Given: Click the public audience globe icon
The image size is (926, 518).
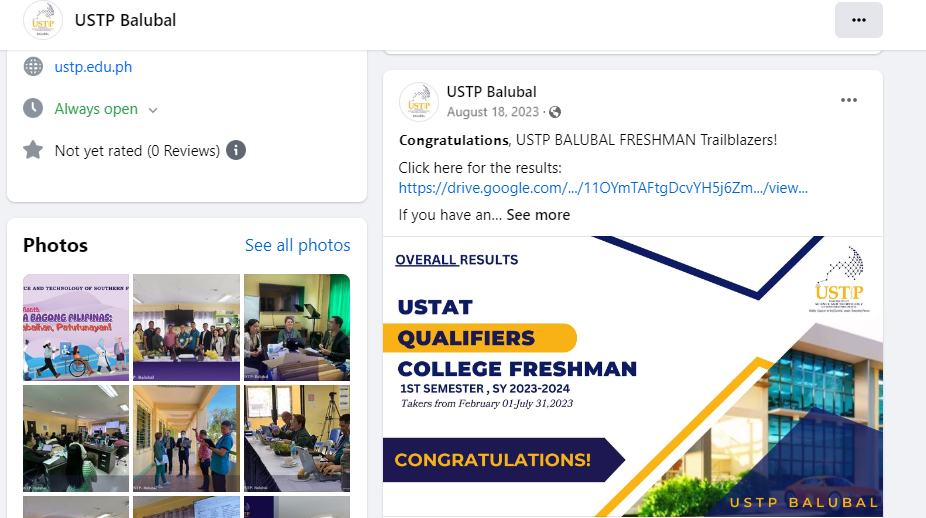Looking at the screenshot, I should (x=555, y=112).
